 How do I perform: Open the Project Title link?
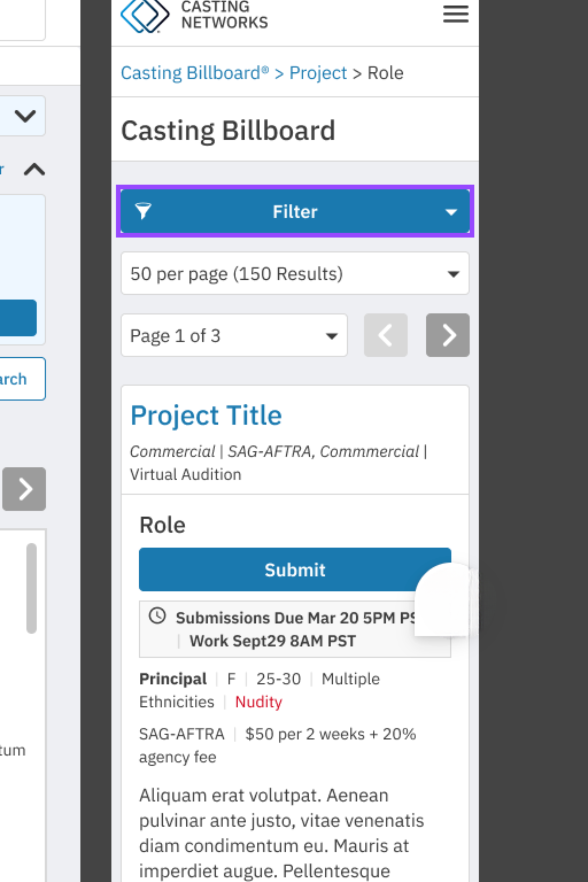coord(206,416)
